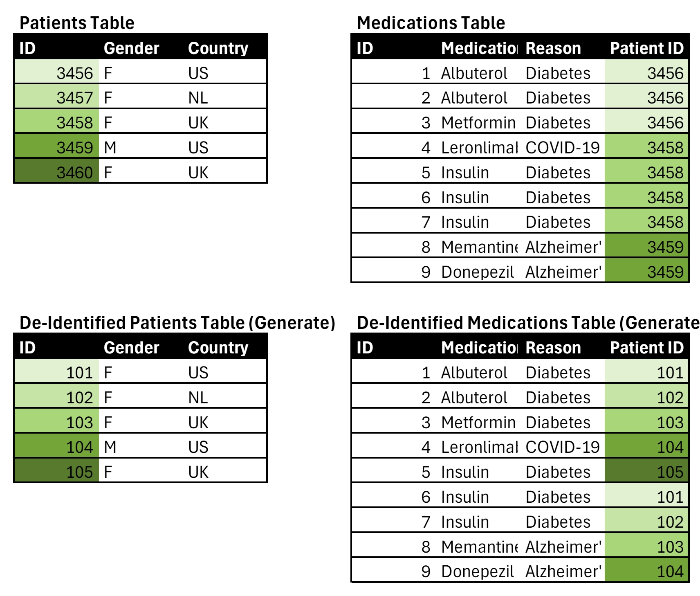Image resolution: width=700 pixels, height=596 pixels.
Task: Select Gender header in Patients Table
Action: pos(131,48)
